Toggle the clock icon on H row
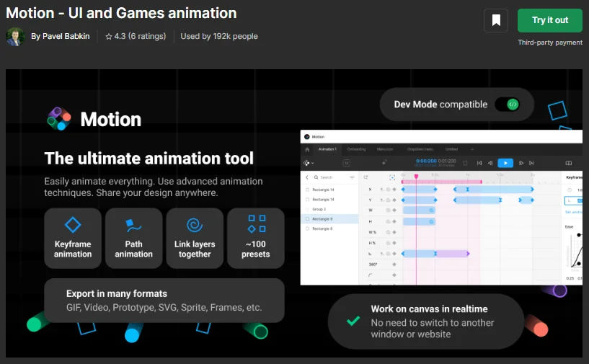Screen dimensions: 589x364 pyautogui.click(x=388, y=221)
